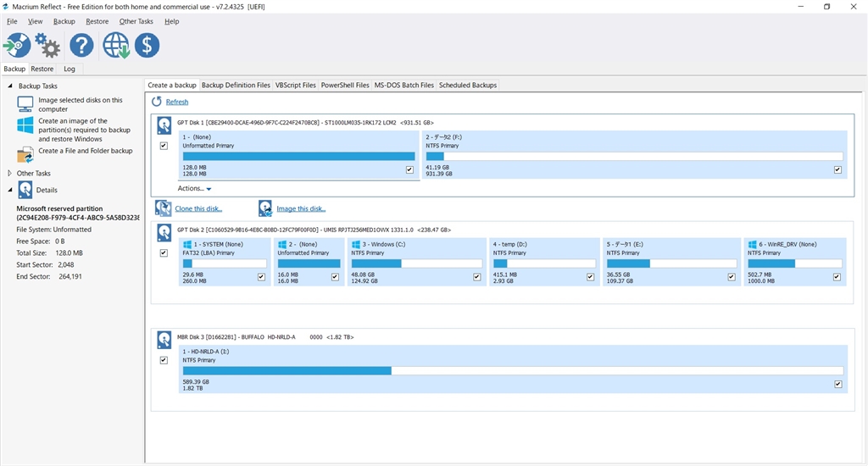
Task: Collapse the Details section
Action: (9, 190)
